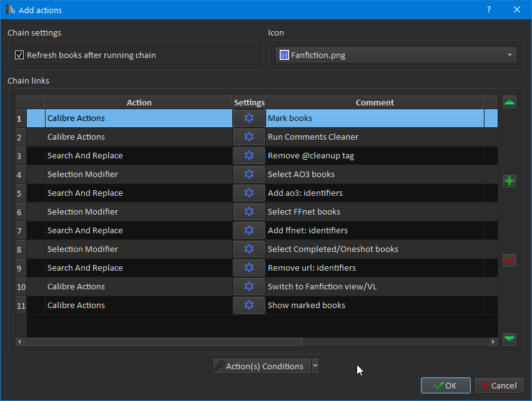Click gear icon for Select AO3 books
The height and width of the screenshot is (401, 532).
point(249,175)
